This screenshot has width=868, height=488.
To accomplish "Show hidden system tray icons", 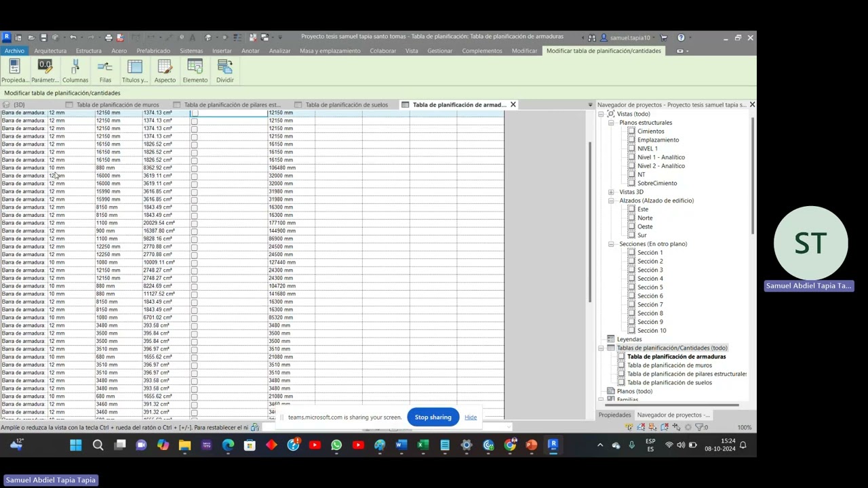I will (x=600, y=445).
